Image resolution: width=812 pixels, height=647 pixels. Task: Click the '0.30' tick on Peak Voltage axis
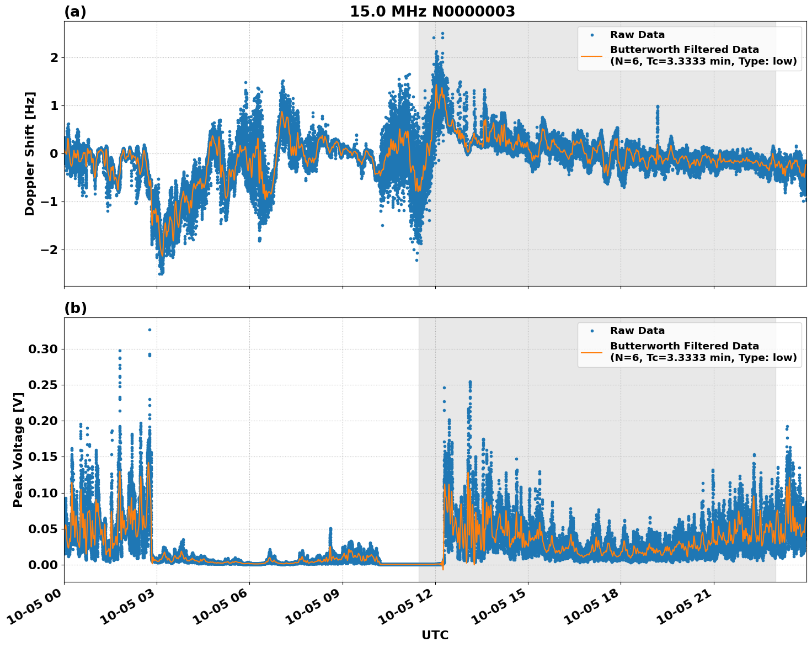click(x=42, y=349)
